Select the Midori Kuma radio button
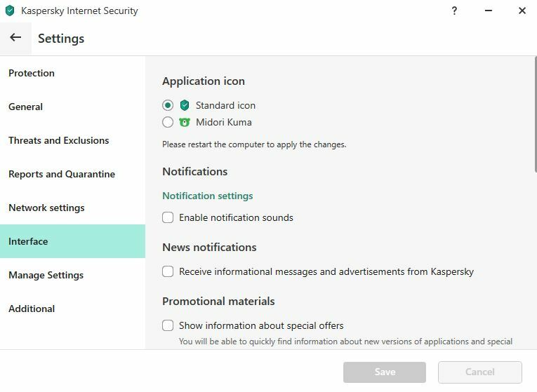The image size is (537, 392). pyautogui.click(x=168, y=122)
